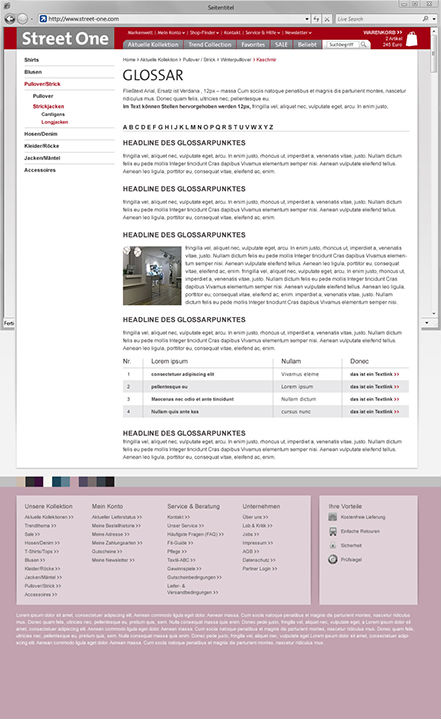441x719 pixels.
Task: Click the magnifier next to Suchbegriff
Action: [x=364, y=44]
